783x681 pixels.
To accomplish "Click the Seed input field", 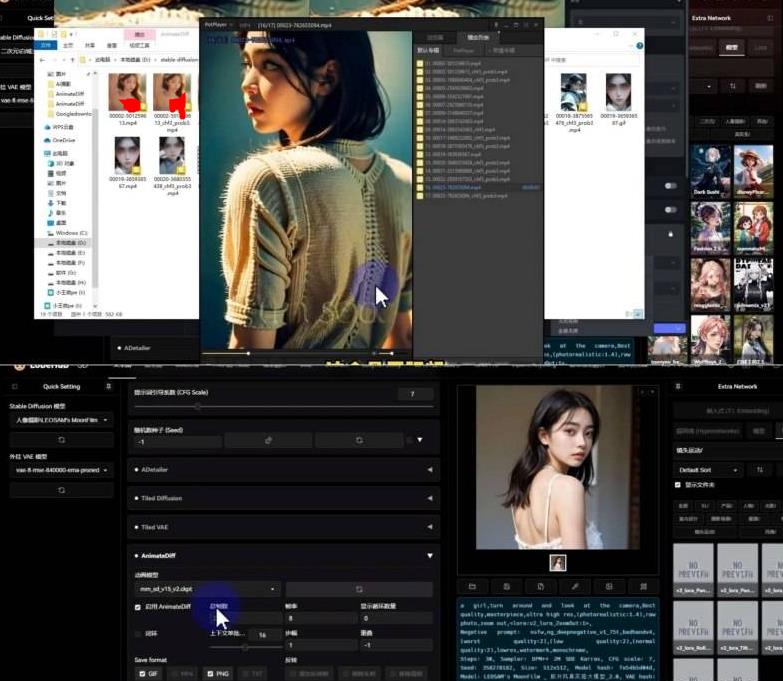I will (x=178, y=441).
